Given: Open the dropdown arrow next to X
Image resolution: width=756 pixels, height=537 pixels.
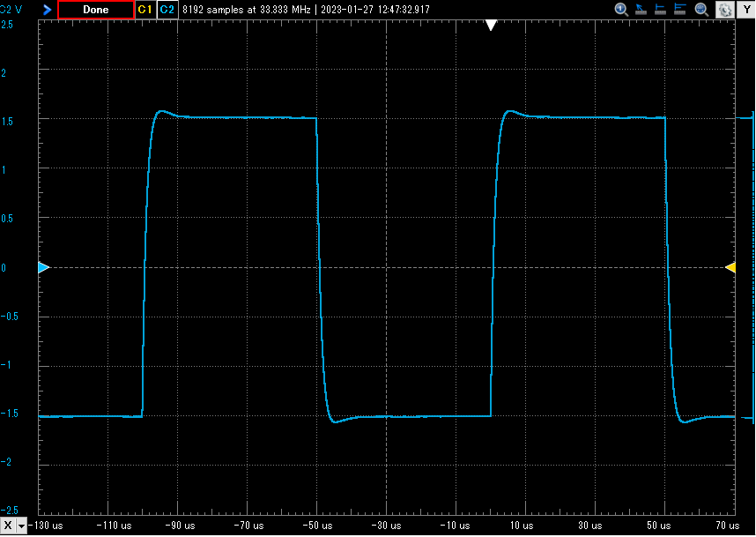Looking at the screenshot, I should coord(21,526).
